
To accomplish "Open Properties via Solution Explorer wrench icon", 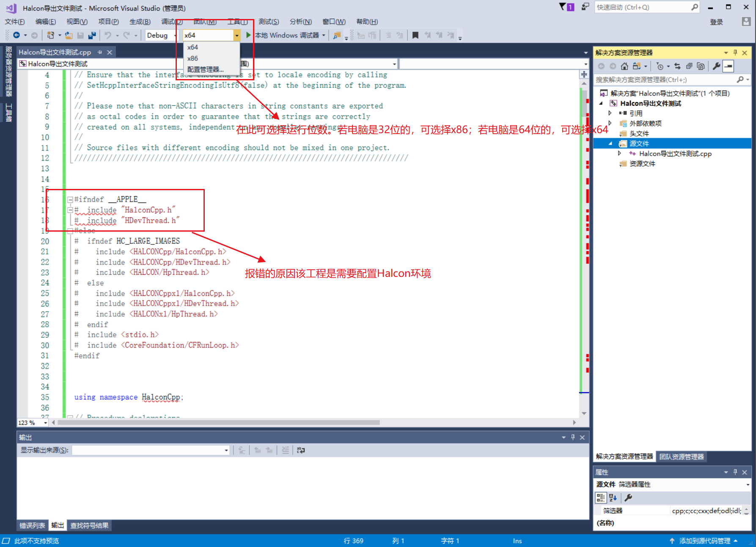I will (x=716, y=66).
